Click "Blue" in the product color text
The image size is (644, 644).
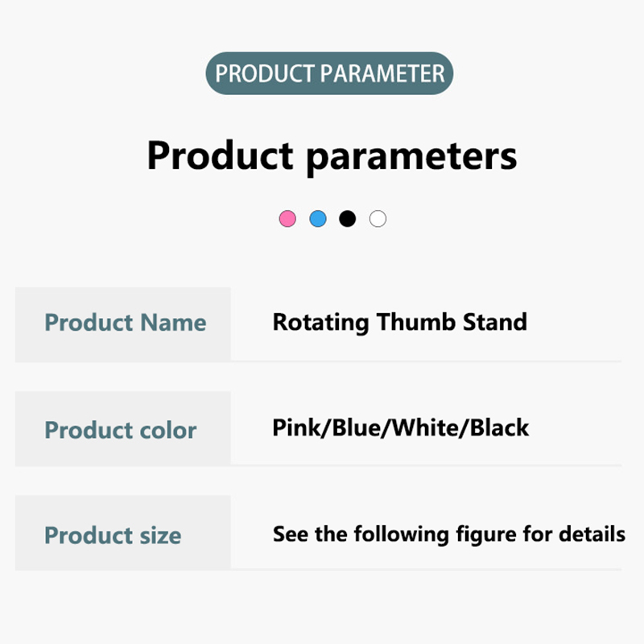coord(357,427)
